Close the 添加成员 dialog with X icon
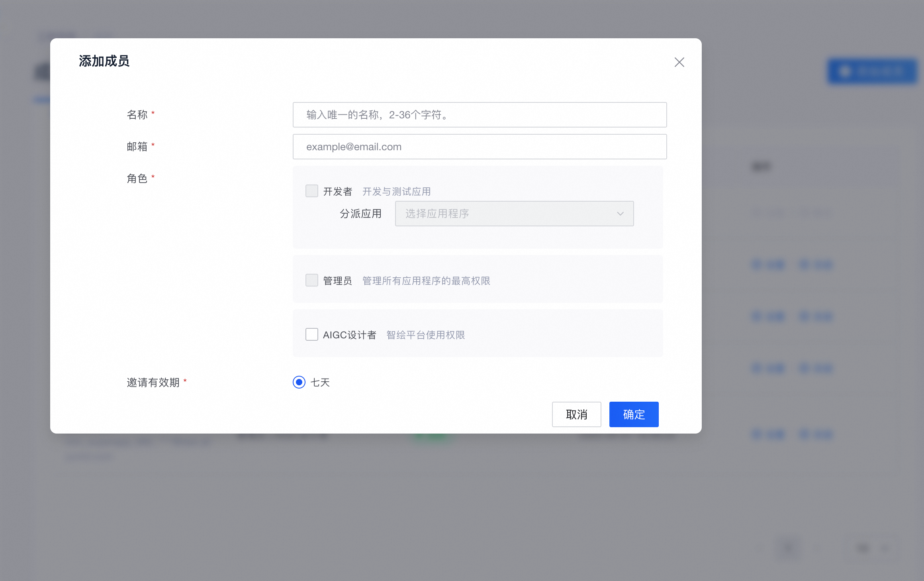This screenshot has width=924, height=581. [679, 62]
